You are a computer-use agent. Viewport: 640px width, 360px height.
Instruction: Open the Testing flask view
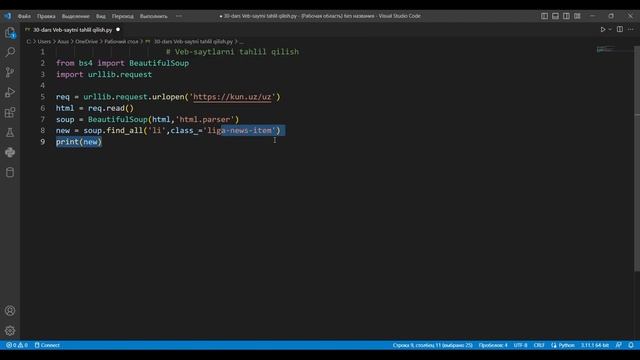point(10,132)
